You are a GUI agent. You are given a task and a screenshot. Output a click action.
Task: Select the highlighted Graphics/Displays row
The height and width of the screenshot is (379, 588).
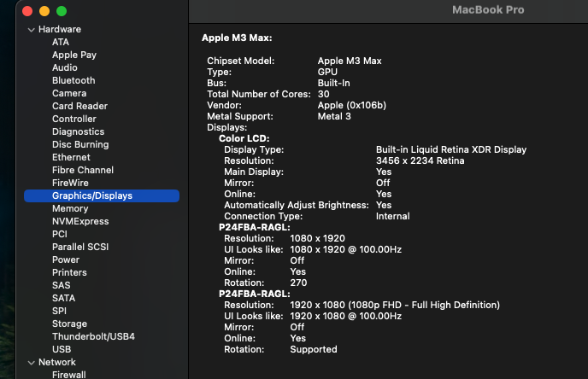[x=102, y=195]
